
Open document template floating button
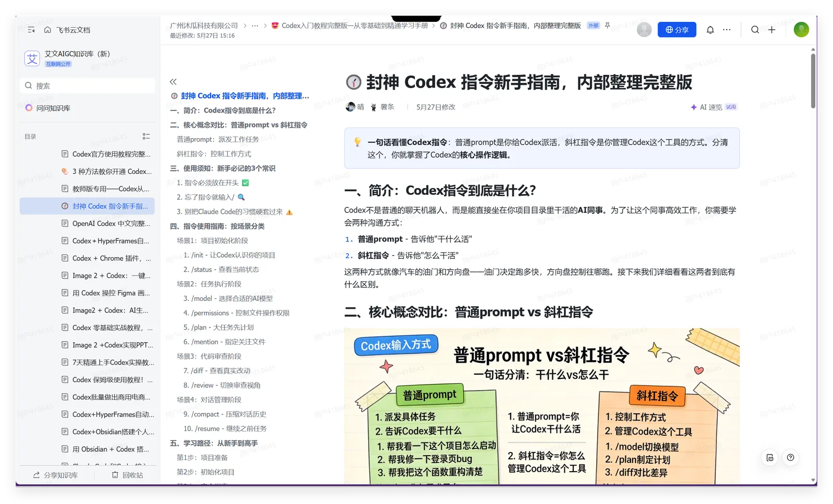point(770,458)
